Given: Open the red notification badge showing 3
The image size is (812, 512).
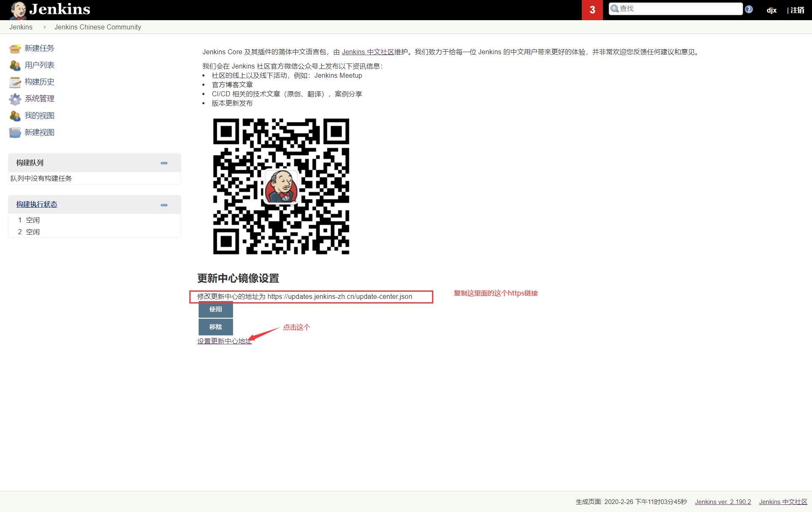Looking at the screenshot, I should pos(592,10).
